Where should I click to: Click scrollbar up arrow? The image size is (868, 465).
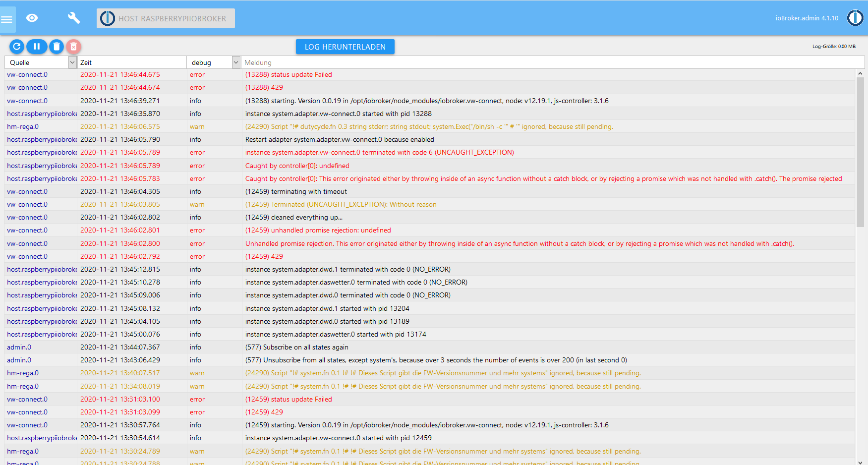[x=860, y=73]
